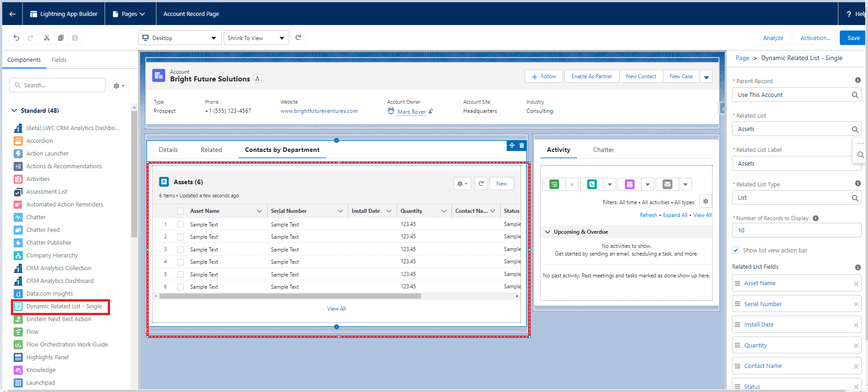Open more account actions dropdown arrow

[x=706, y=76]
